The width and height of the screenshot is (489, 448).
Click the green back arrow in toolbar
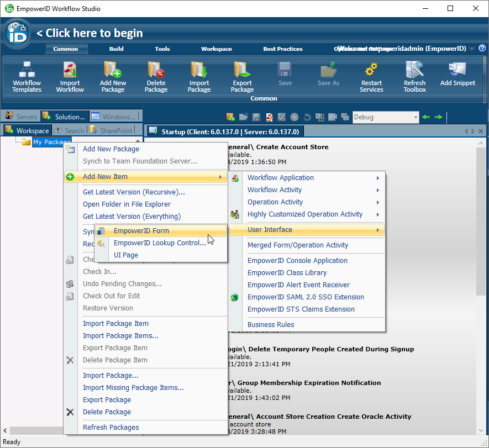[425, 117]
